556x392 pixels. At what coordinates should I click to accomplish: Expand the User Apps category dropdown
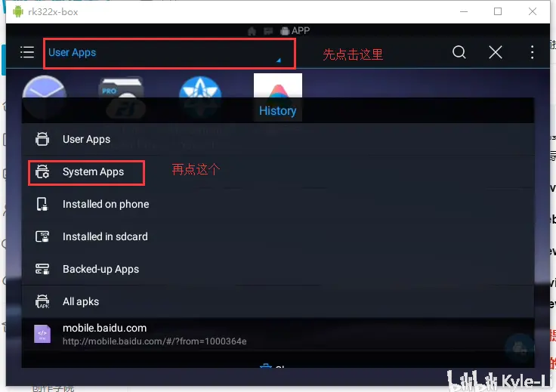[169, 53]
